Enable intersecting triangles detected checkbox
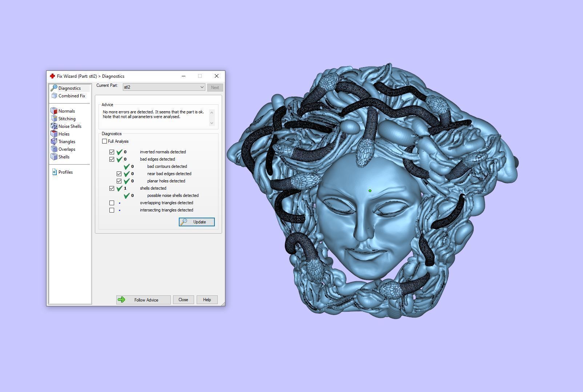The width and height of the screenshot is (583, 392). (112, 210)
